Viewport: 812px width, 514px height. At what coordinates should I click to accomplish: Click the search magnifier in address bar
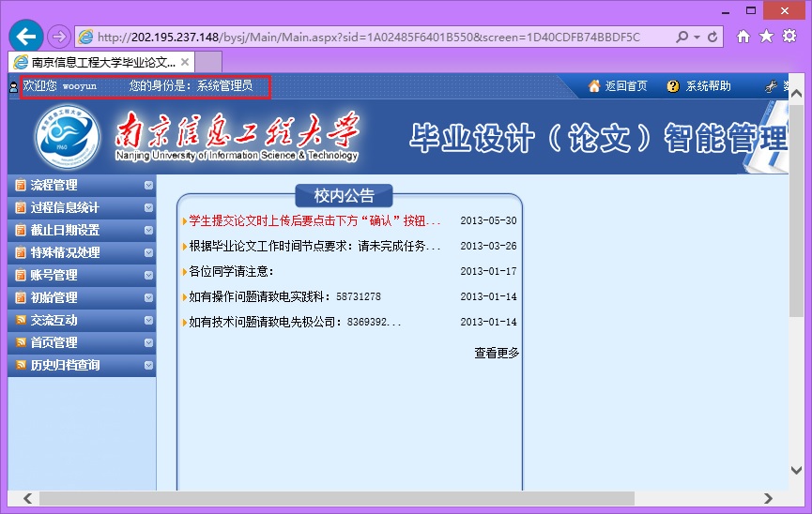682,37
